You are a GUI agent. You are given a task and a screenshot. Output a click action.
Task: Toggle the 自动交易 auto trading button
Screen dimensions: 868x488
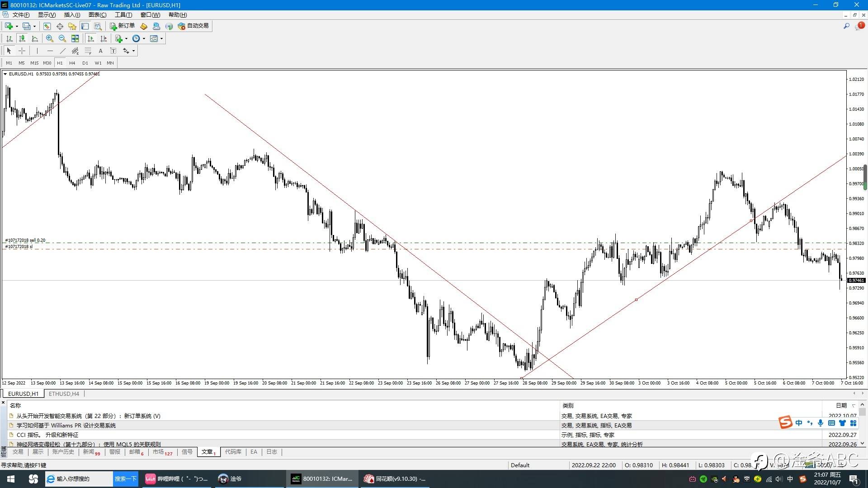coord(193,26)
